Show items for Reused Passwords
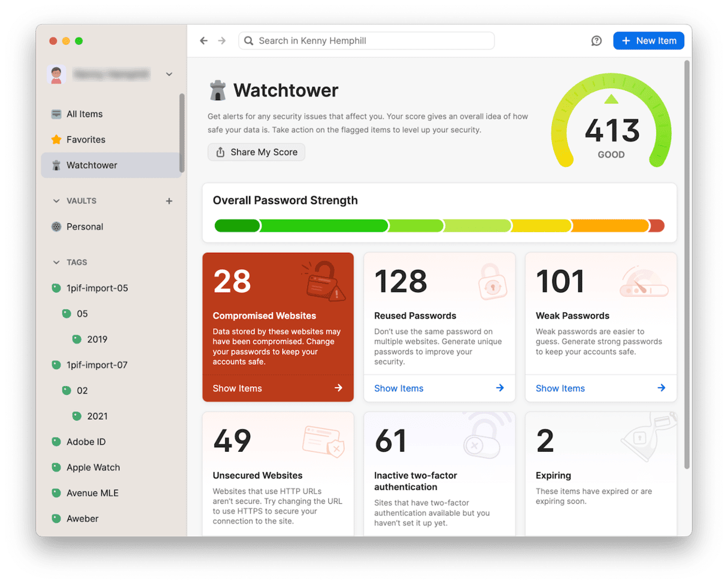The width and height of the screenshot is (728, 584). (x=399, y=388)
